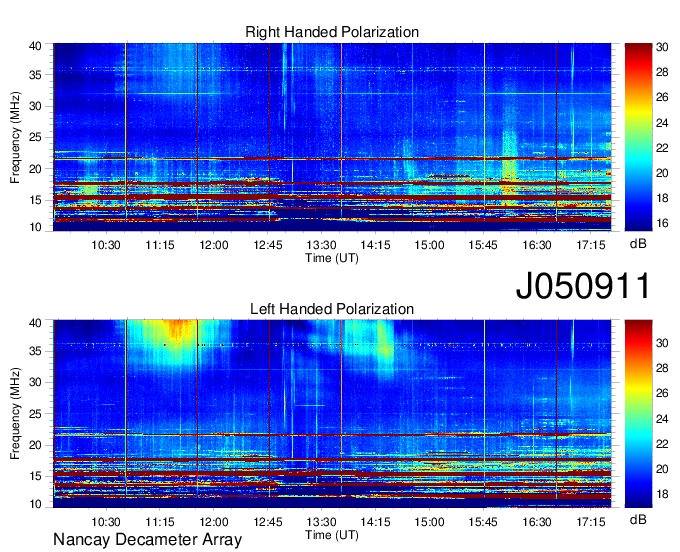Viewport: 680px width, 552px height.
Task: Click the 17:15 tick under Left Handed plot
Action: click(591, 522)
